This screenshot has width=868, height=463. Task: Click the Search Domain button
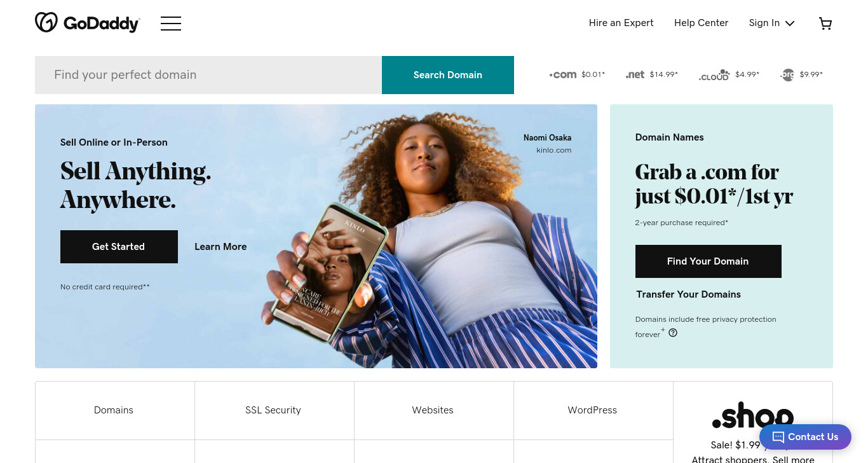448,75
